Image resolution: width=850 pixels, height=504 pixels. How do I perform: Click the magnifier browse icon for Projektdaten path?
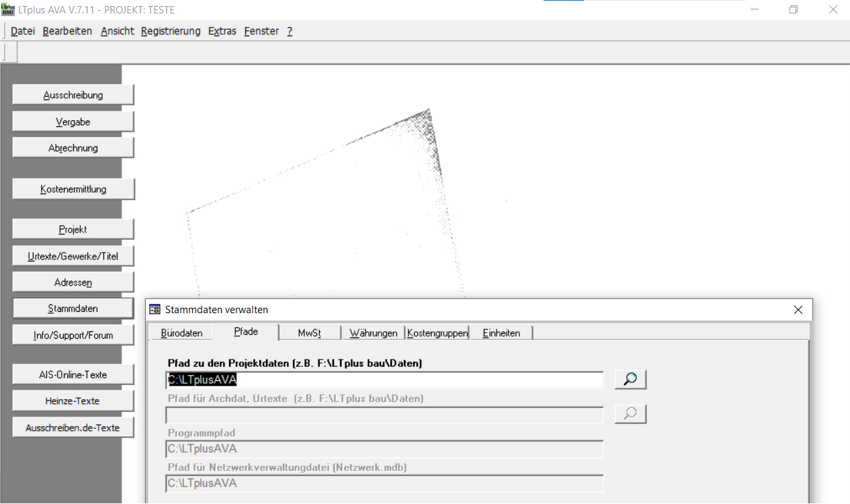630,380
